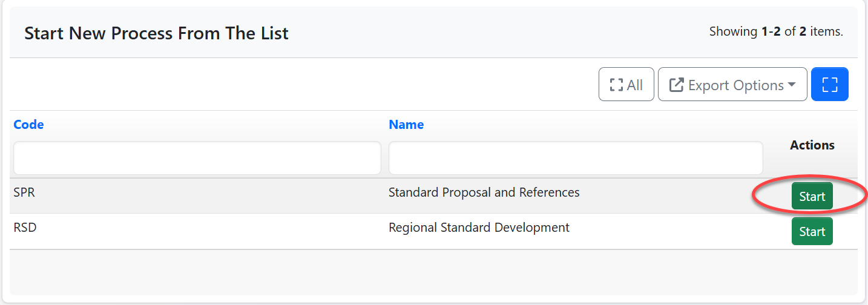Sort the table by Code column
Image resolution: width=868 pixels, height=305 pixels.
[28, 125]
